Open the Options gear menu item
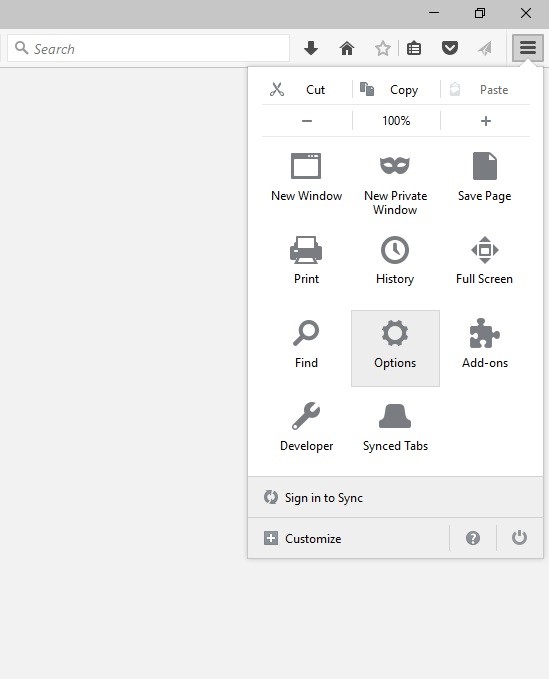 click(x=395, y=348)
